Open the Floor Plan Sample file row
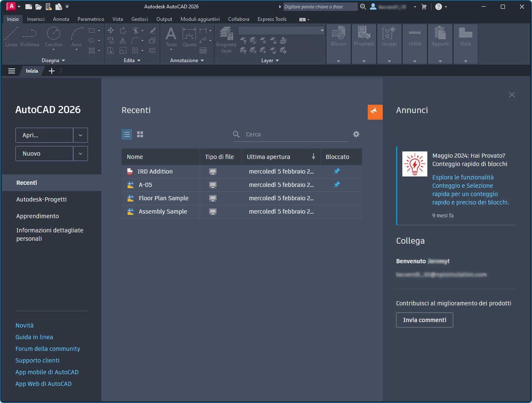The height and width of the screenshot is (403, 532). 242,198
